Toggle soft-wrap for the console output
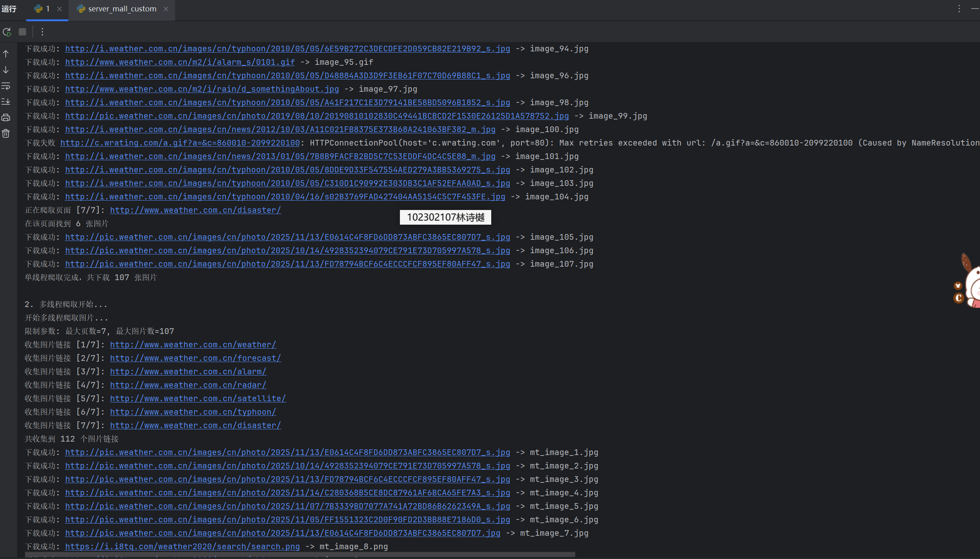Viewport: 980px width, 559px height. point(6,86)
